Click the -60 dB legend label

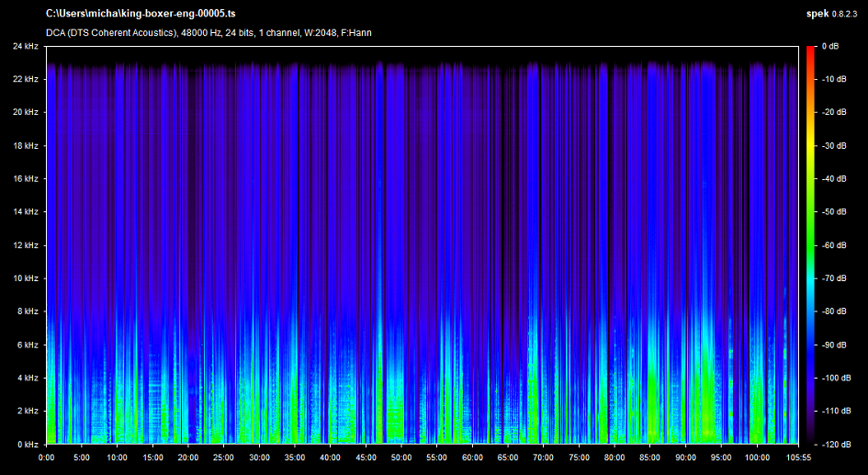coord(835,245)
